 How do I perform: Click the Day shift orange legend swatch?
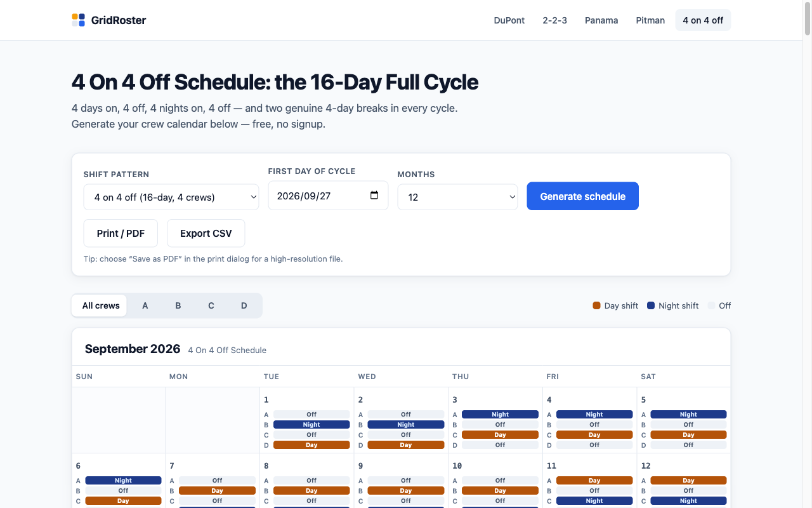tap(596, 305)
